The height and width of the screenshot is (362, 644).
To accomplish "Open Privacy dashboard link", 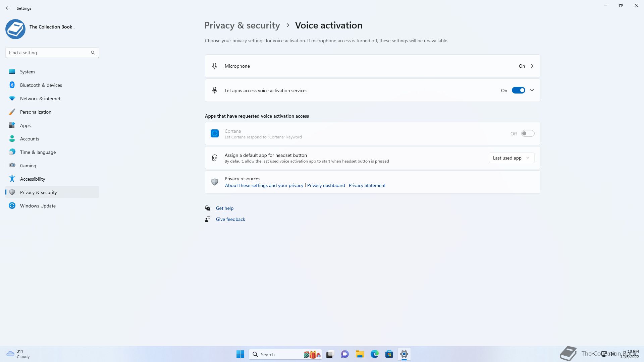I will pos(326,185).
